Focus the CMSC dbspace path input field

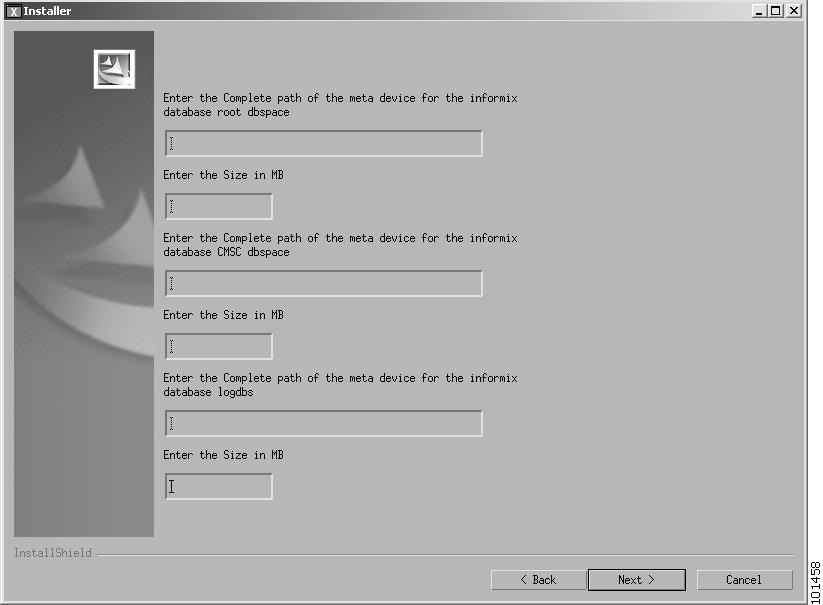[323, 283]
